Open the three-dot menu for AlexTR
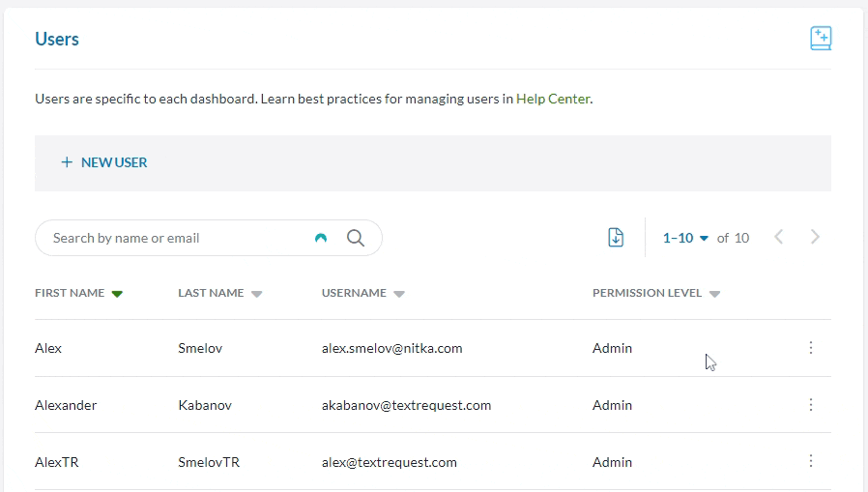Viewport: 868px width, 492px height. [811, 462]
